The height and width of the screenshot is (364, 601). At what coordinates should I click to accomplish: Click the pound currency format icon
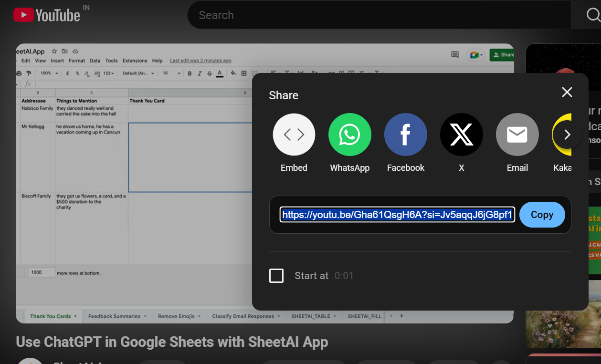68,73
